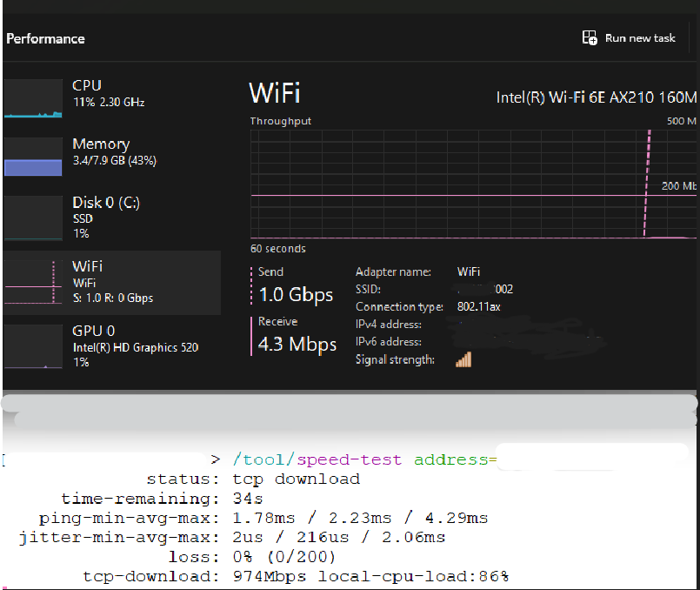Select the Memory usage thumbnail
The image size is (700, 590).
click(33, 157)
